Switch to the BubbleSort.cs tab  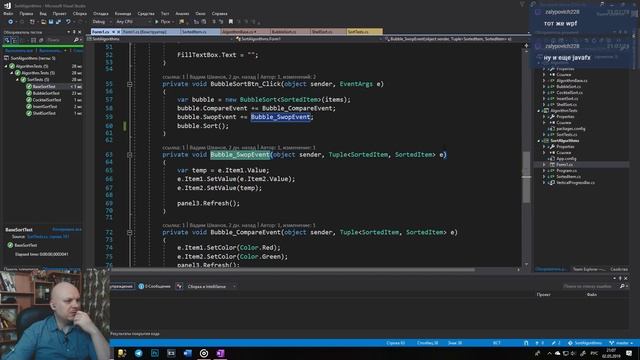point(289,31)
